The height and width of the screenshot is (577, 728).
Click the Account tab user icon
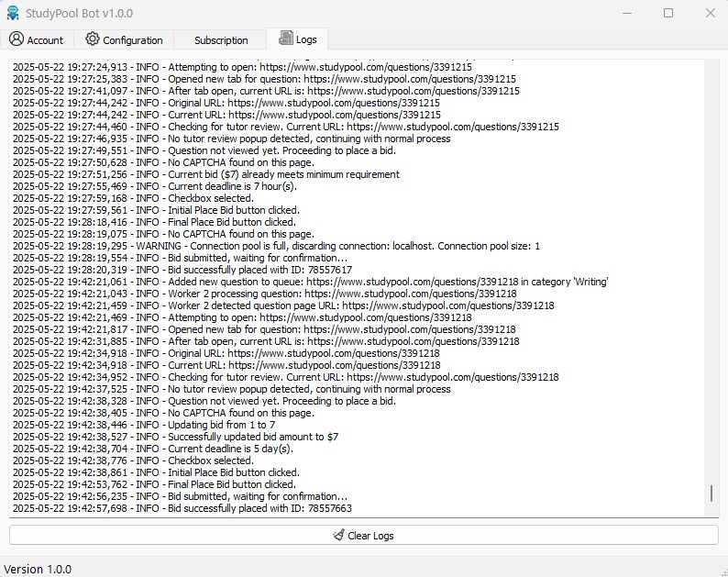17,39
